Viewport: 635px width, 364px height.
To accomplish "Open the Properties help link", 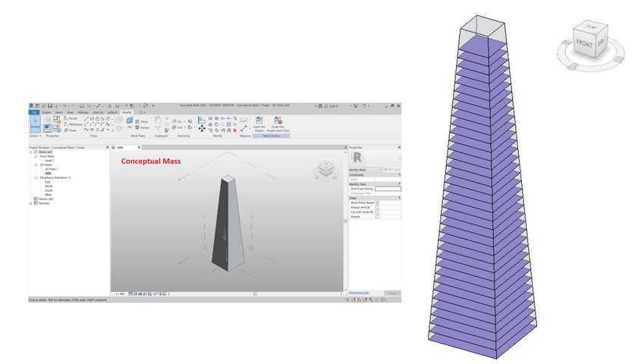I will click(x=360, y=292).
